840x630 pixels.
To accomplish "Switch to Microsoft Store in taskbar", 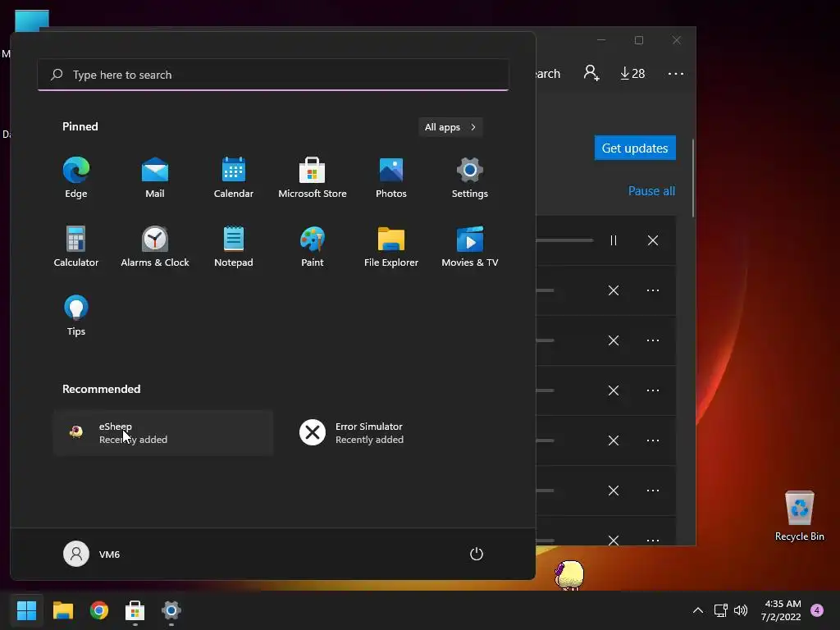I will (135, 610).
